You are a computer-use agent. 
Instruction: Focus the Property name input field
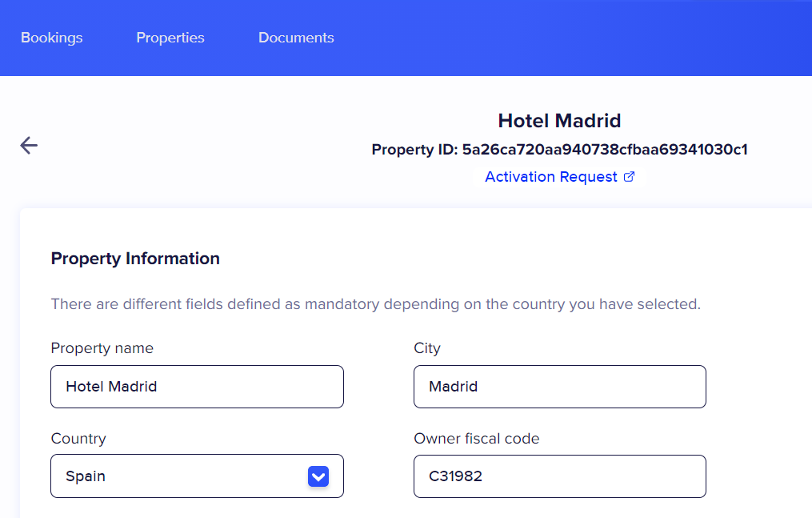[197, 387]
